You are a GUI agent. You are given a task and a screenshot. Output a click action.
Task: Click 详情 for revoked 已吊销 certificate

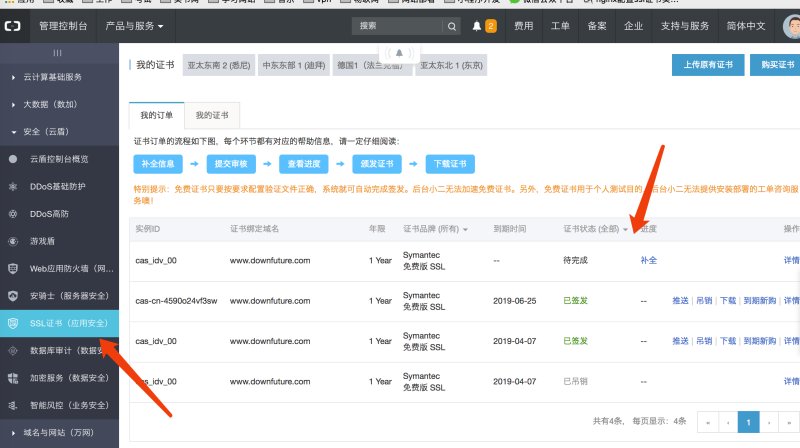click(791, 381)
